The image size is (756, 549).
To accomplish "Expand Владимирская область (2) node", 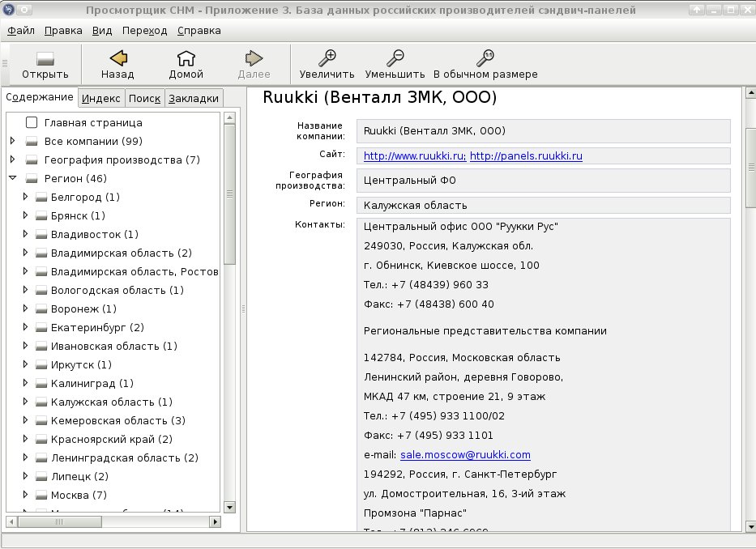I will click(x=25, y=253).
